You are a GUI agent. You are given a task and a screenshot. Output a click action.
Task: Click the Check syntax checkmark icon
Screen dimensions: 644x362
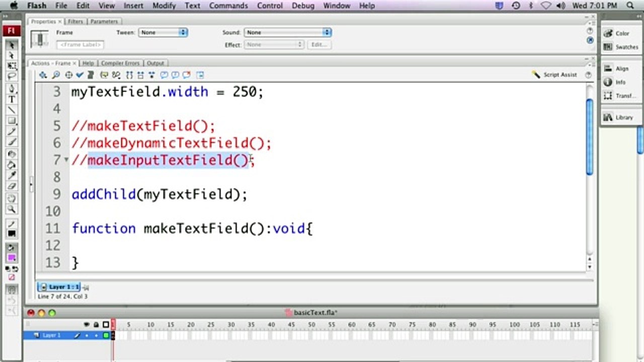tap(79, 75)
